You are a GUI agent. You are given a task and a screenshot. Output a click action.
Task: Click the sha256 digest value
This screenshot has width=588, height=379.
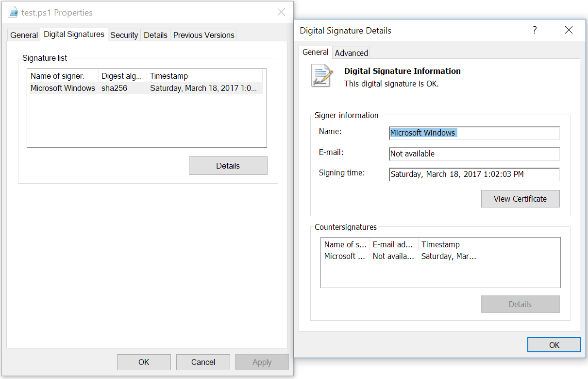(x=114, y=88)
